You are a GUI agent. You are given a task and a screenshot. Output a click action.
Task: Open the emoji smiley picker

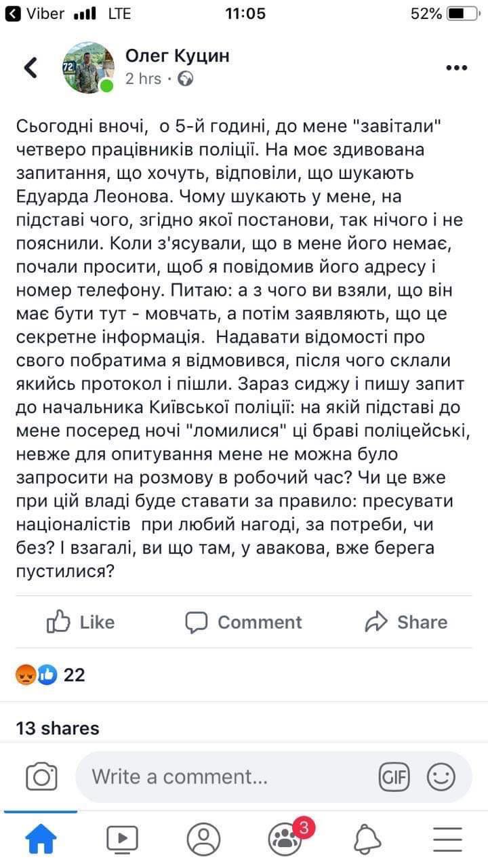[x=441, y=776]
